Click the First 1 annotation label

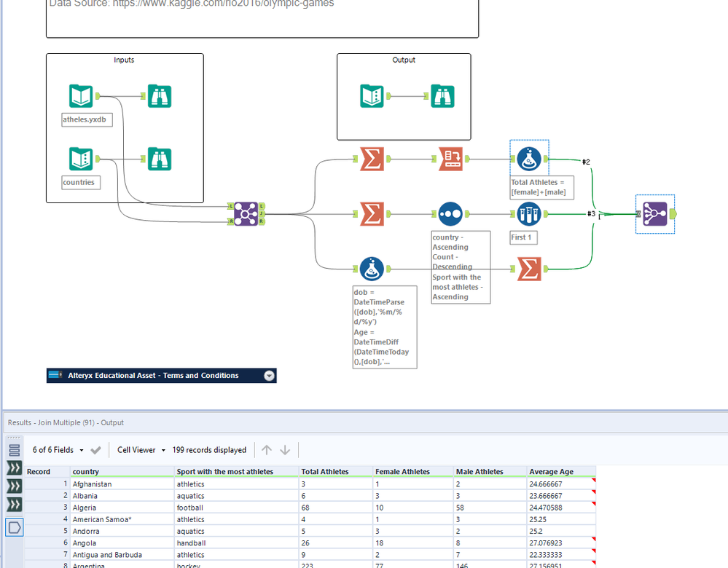pyautogui.click(x=523, y=237)
